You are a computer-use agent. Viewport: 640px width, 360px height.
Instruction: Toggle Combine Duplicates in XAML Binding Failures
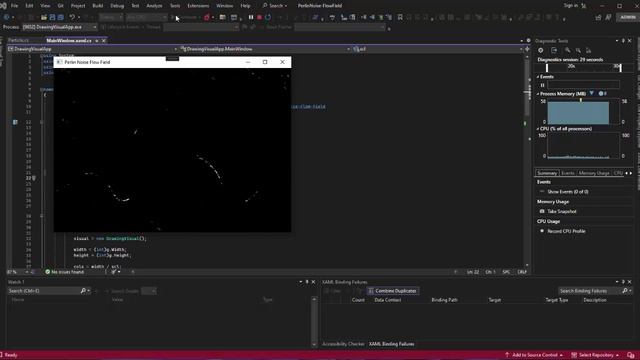pyautogui.click(x=392, y=291)
